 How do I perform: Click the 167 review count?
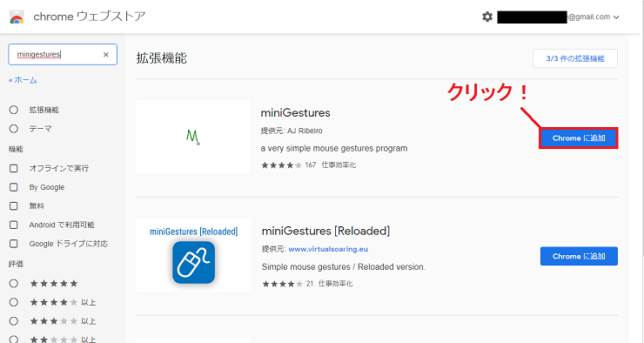(x=311, y=165)
